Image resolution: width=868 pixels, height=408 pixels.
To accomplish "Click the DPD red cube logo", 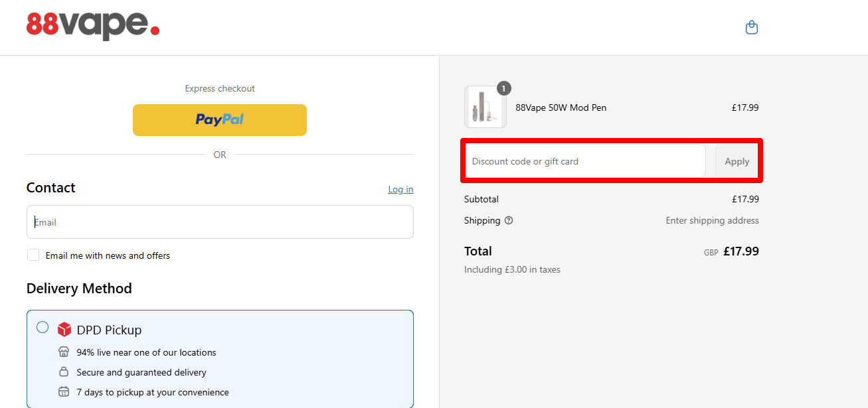I will click(64, 330).
